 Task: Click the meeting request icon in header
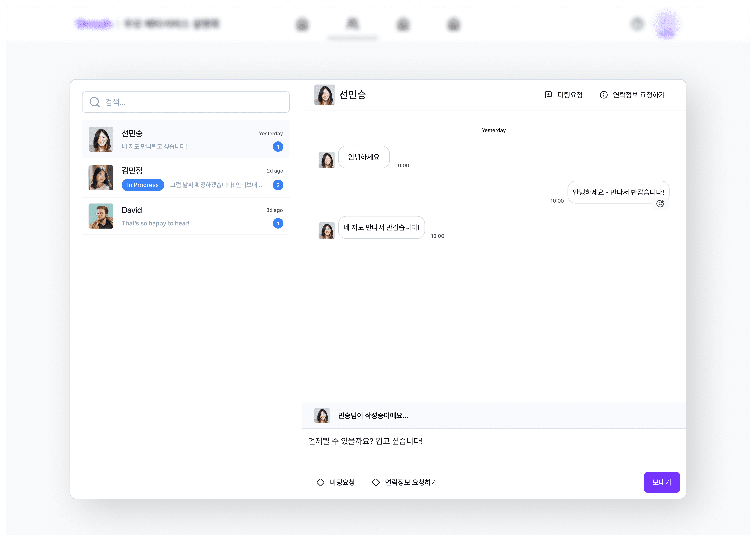(548, 95)
